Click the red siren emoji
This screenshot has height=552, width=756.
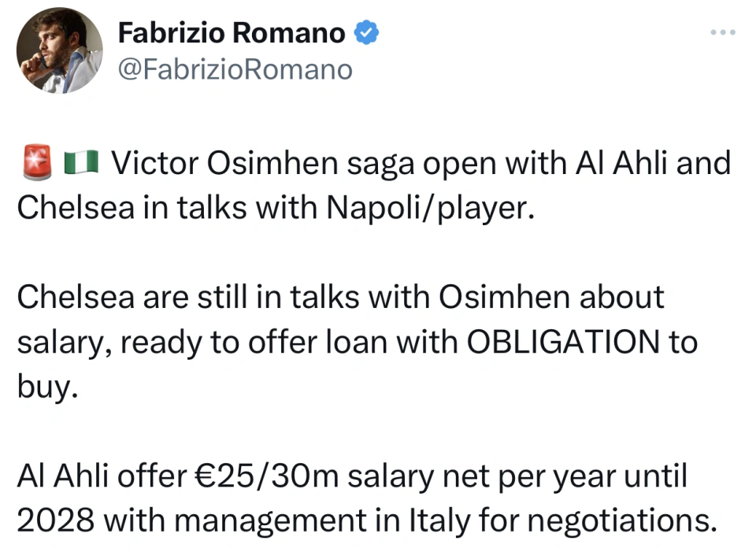click(x=38, y=162)
